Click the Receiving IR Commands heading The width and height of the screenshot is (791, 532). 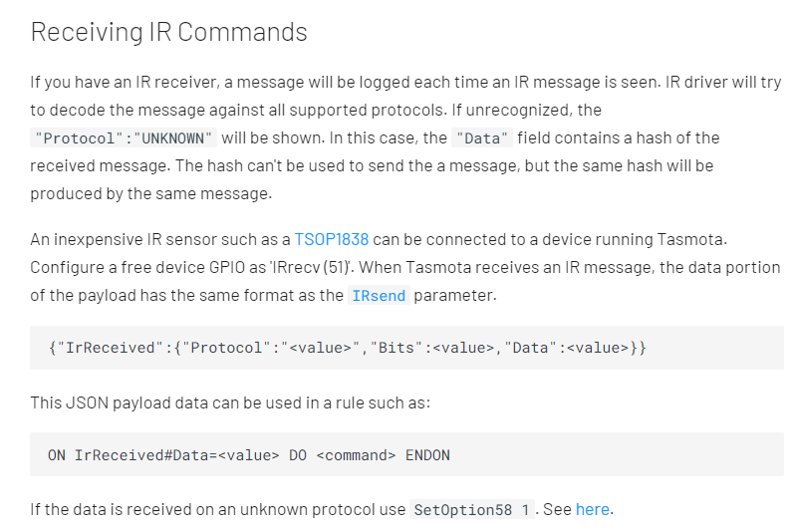pos(169,32)
